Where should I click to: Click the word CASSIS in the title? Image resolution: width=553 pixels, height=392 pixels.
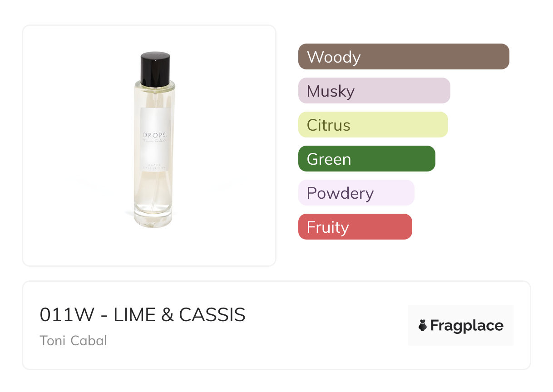[x=212, y=315]
